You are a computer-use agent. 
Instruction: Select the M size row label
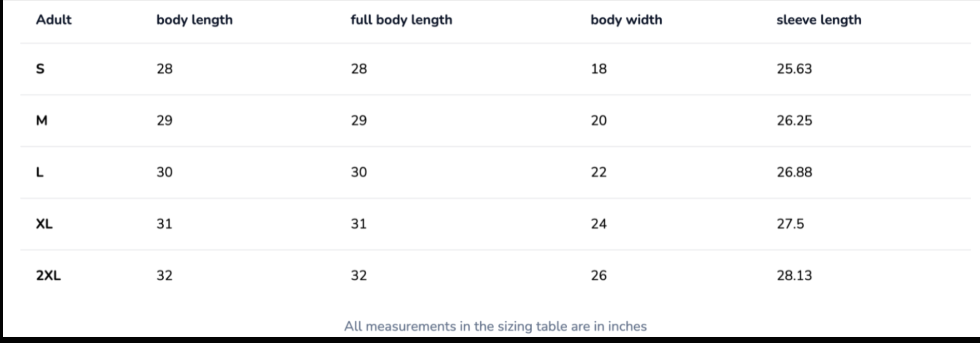point(41,121)
